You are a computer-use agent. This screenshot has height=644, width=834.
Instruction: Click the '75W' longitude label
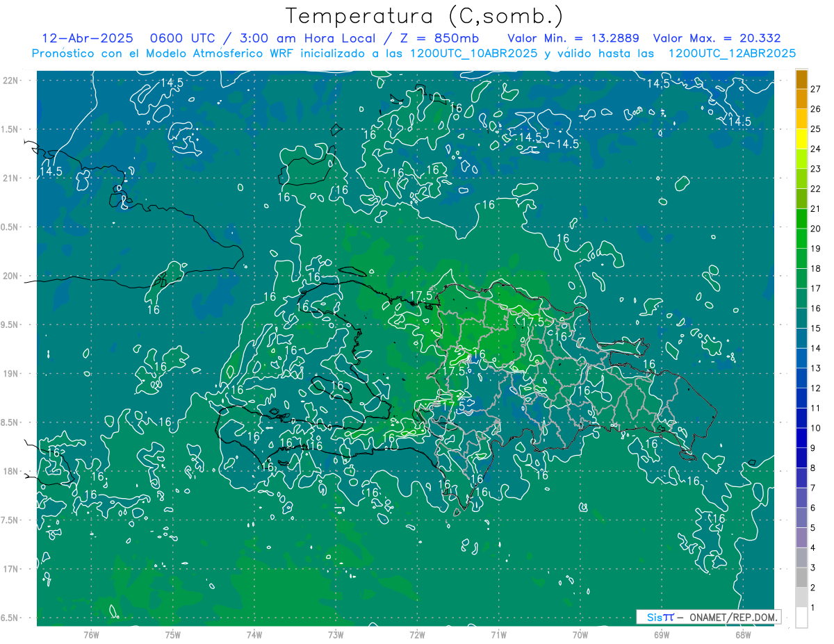[173, 635]
